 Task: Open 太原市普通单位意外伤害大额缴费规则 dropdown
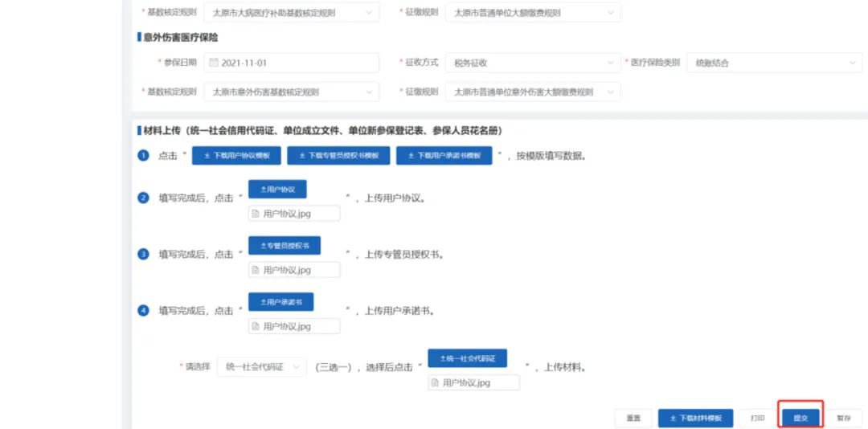pyautogui.click(x=532, y=92)
